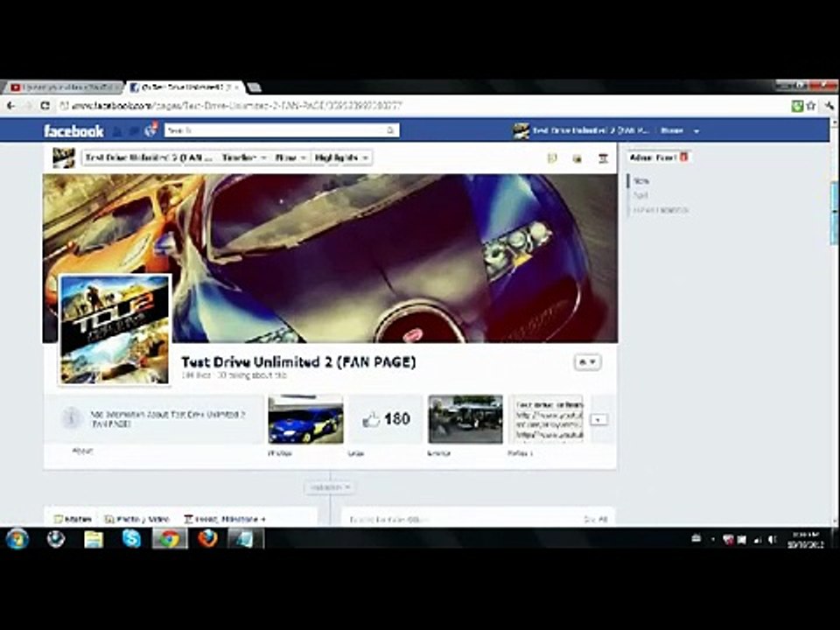Screen dimensions: 840x630
Task: Open a new browser tab
Action: (x=255, y=87)
